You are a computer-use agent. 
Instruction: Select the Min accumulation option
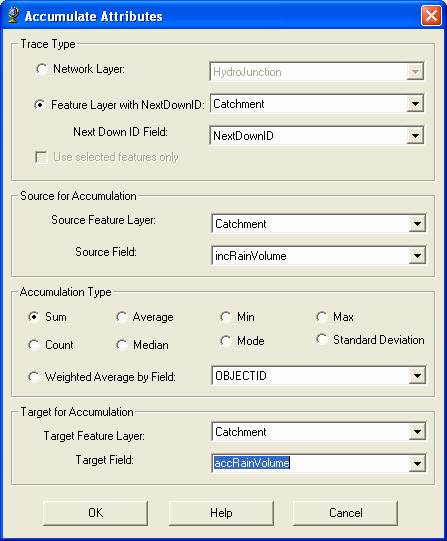(226, 316)
